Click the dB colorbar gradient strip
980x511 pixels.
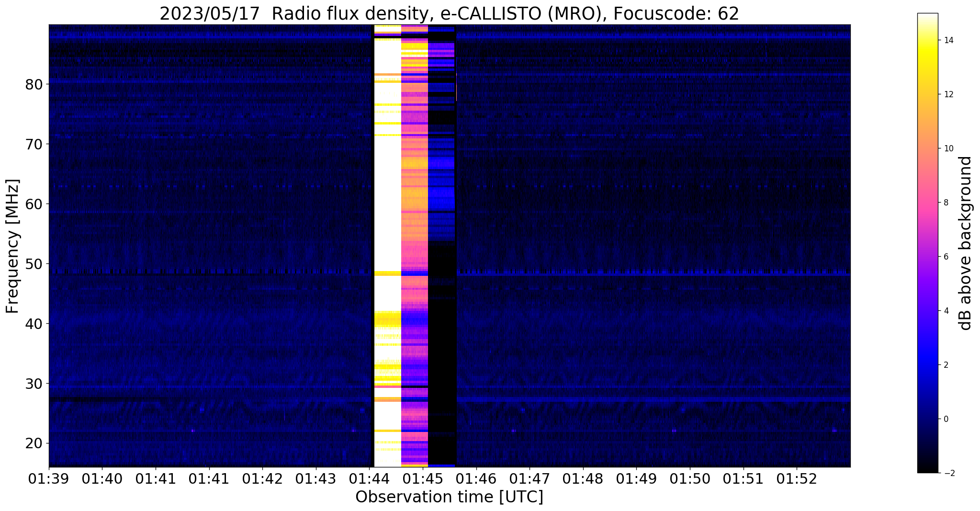pyautogui.click(x=927, y=243)
